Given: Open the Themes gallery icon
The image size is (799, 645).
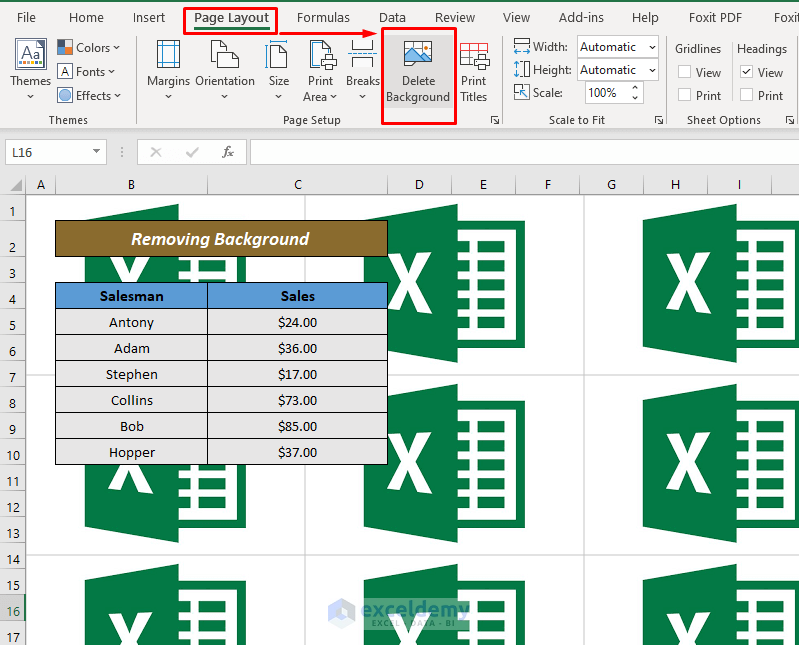Looking at the screenshot, I should (31, 54).
